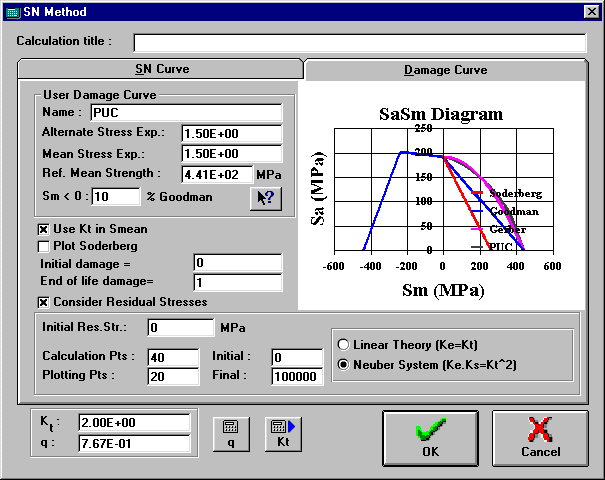Open the Damage Curve tab

pos(445,70)
